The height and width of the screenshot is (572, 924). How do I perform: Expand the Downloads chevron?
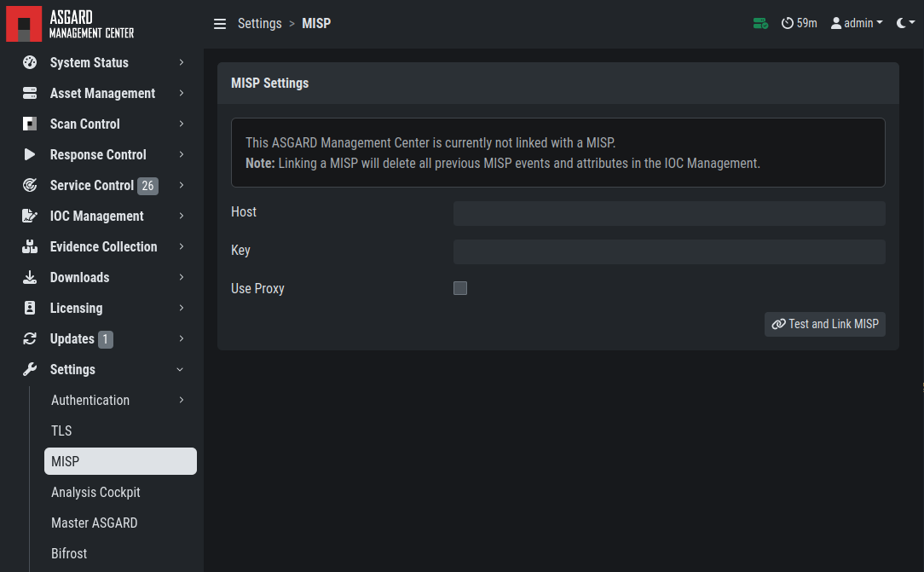point(181,277)
